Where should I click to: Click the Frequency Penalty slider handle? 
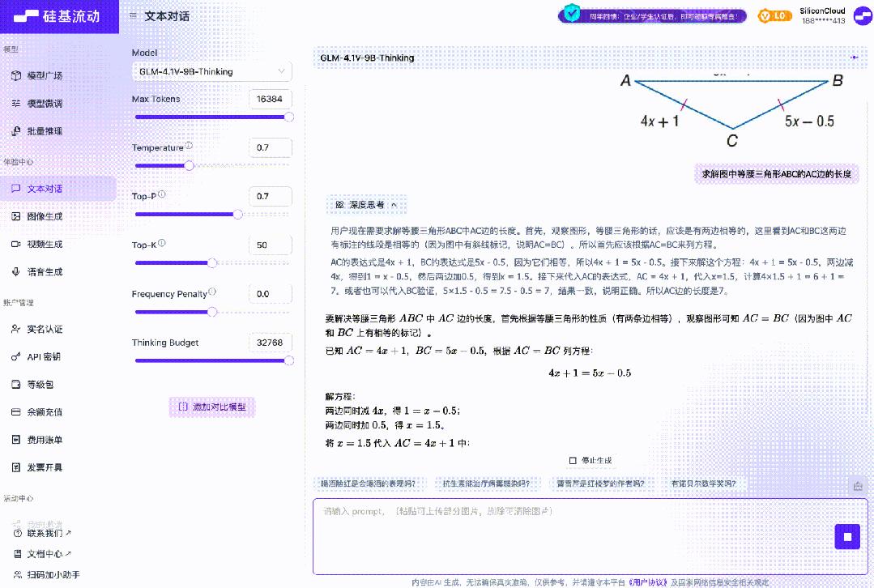[211, 312]
